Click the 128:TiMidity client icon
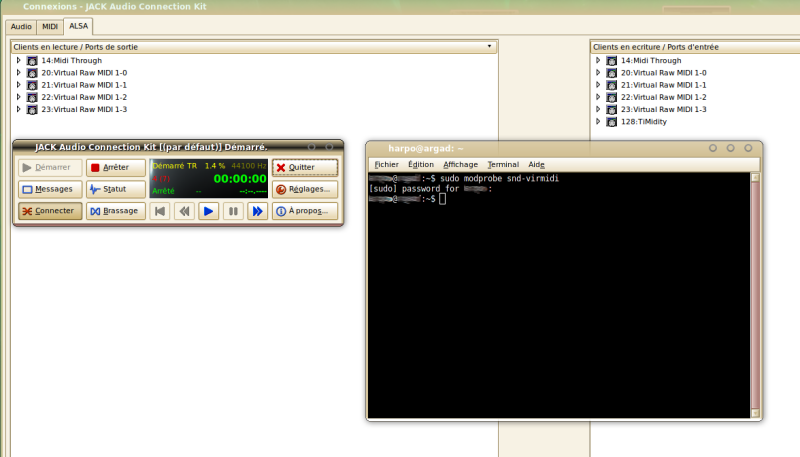The image size is (800, 457). pos(612,122)
